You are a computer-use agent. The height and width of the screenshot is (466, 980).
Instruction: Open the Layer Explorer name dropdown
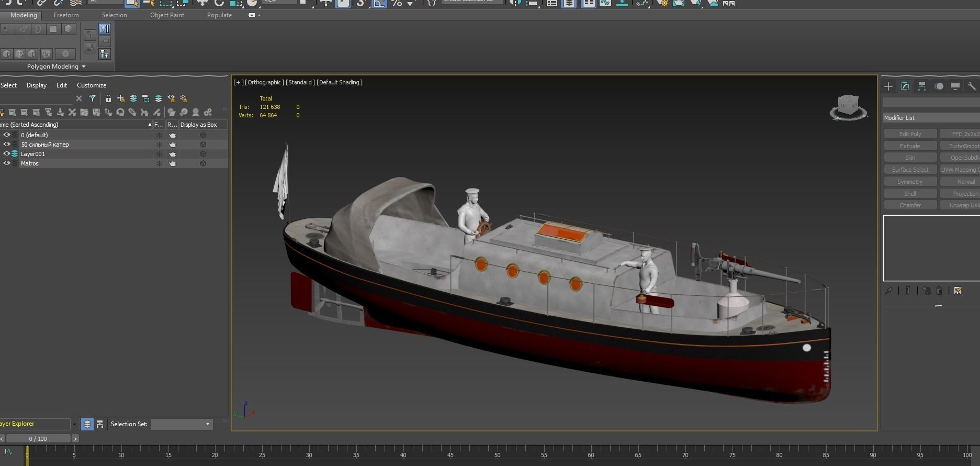click(74, 424)
